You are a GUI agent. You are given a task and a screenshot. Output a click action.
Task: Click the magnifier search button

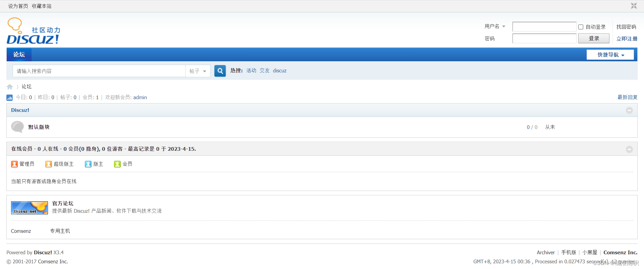pyautogui.click(x=220, y=71)
